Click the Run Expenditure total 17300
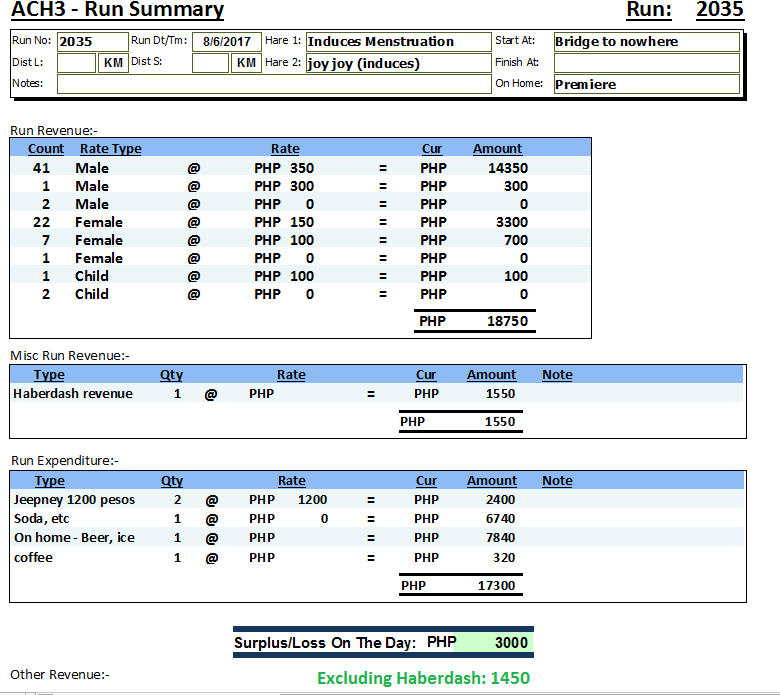Image resolution: width=780 pixels, height=695 pixels. point(496,585)
